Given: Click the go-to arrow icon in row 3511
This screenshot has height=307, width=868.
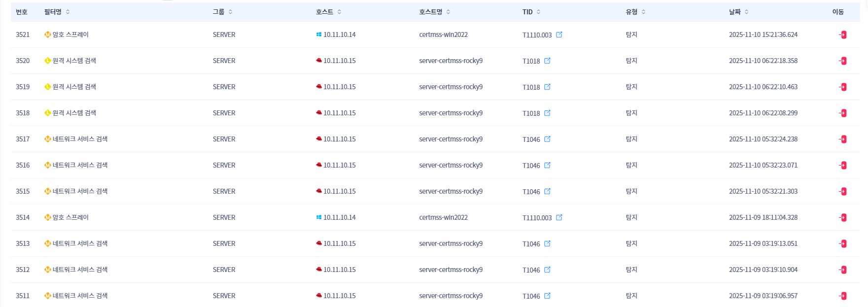Looking at the screenshot, I should coord(843,296).
